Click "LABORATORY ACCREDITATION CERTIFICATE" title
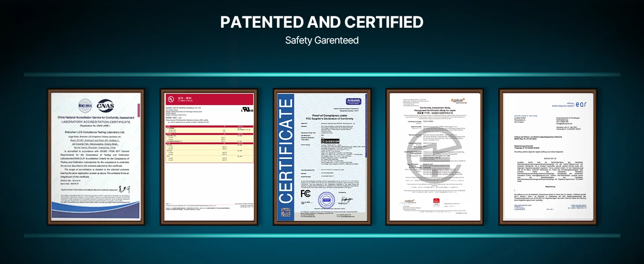 pos(96,121)
